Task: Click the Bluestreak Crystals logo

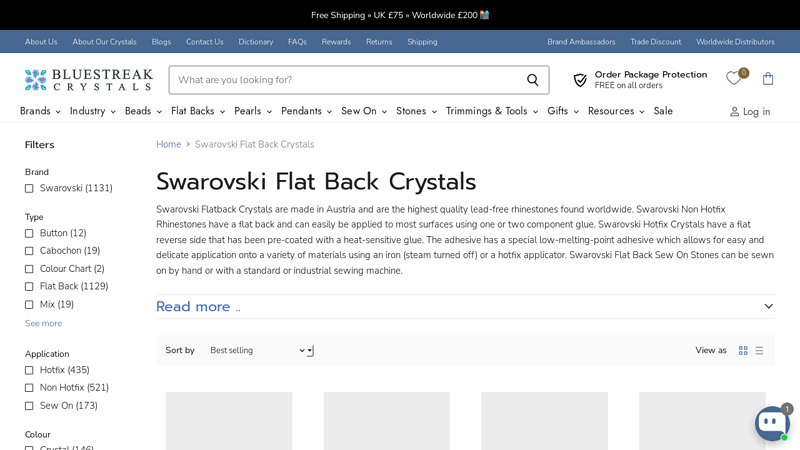Action: (89, 80)
